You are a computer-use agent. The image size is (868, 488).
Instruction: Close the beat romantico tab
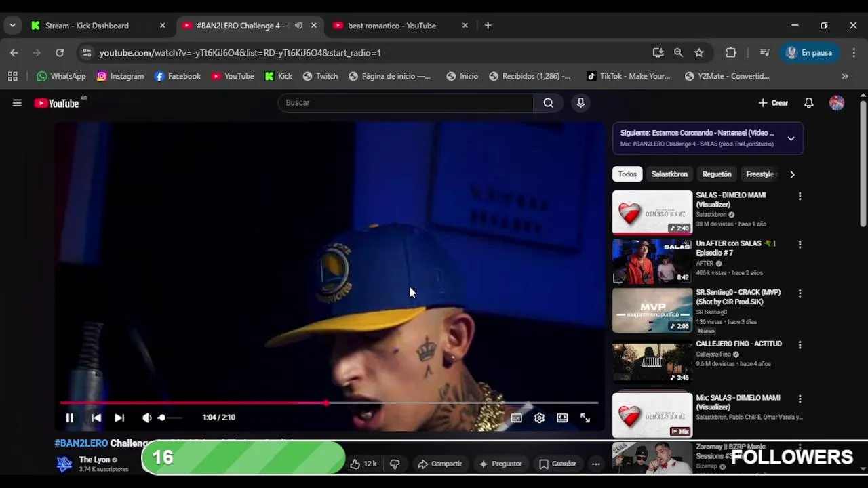(465, 26)
